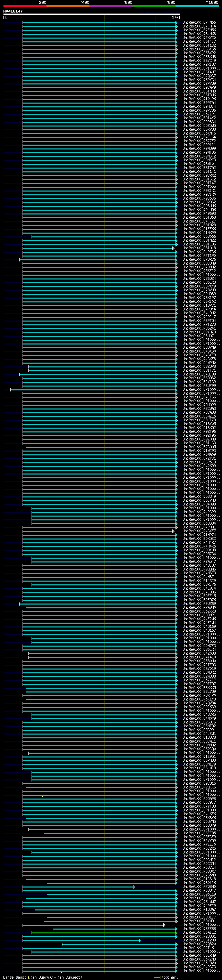222x980 pixels.
Task: Click the red 20% identity legend segment
Action: (x=25, y=6)
